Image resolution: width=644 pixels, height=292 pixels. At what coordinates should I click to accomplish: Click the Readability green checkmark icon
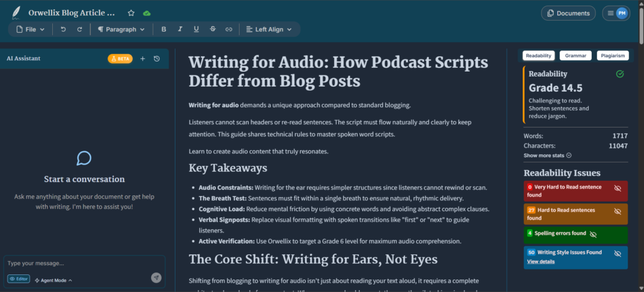tap(620, 74)
